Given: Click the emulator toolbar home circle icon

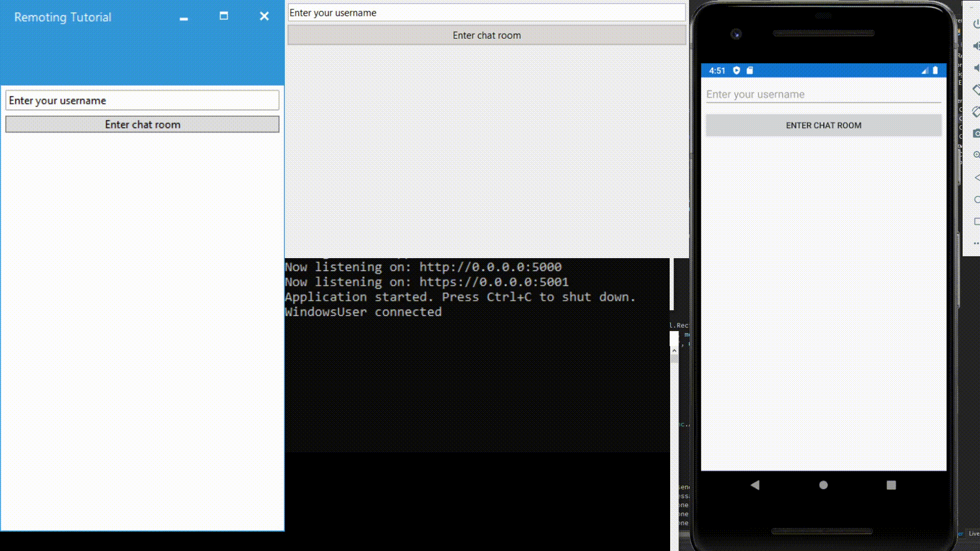Looking at the screenshot, I should (976, 199).
